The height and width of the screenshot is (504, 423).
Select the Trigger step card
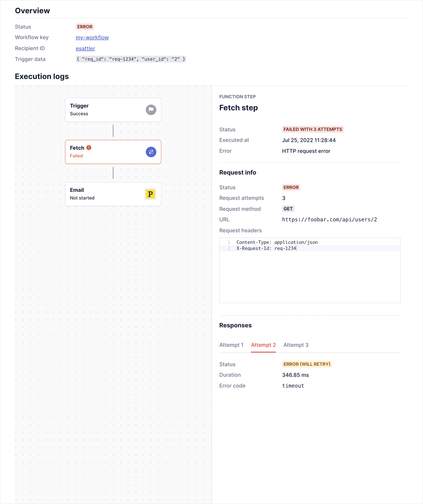[x=113, y=110]
